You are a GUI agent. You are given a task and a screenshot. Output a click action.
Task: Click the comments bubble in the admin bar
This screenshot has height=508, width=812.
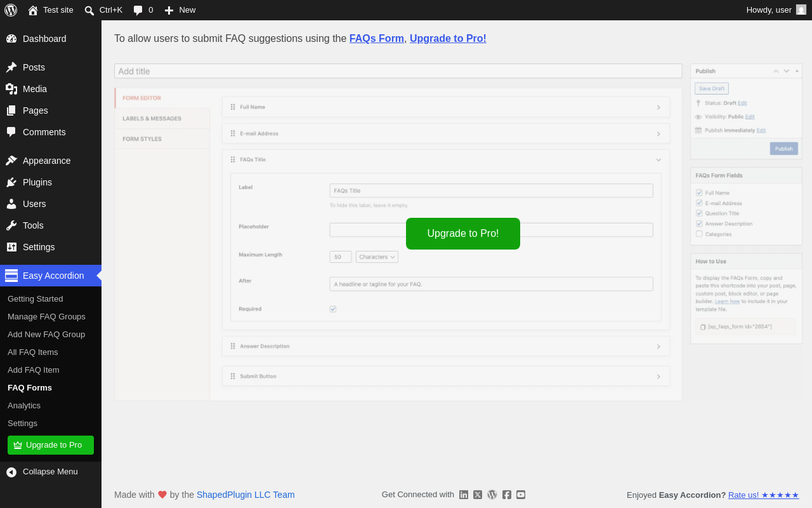138,10
